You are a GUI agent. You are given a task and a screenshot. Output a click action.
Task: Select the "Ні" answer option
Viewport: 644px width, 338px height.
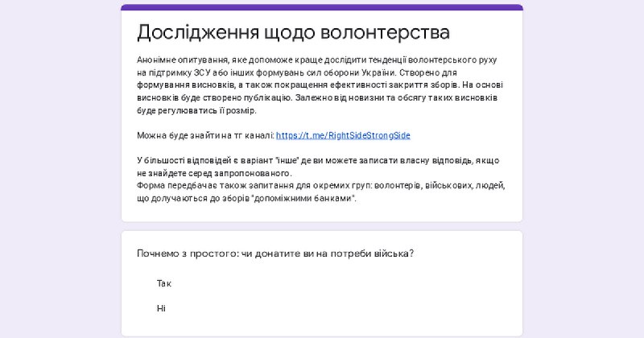[161, 308]
